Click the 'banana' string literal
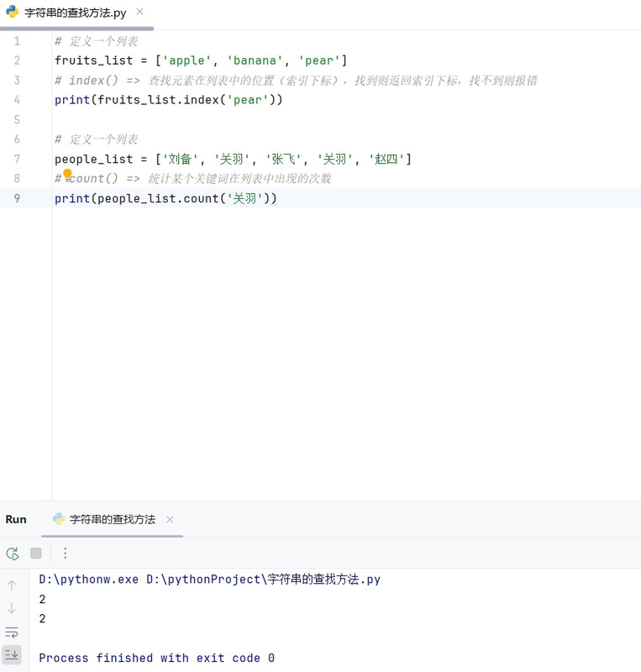The width and height of the screenshot is (641, 672). [255, 60]
